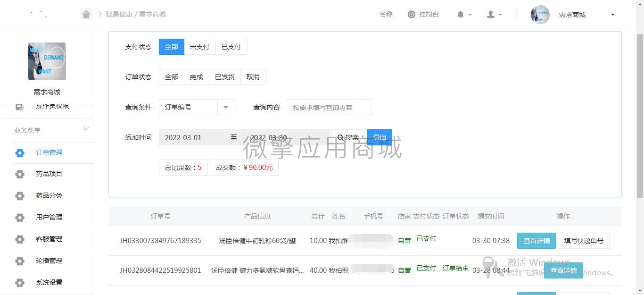Filter payment status by 未支付
Viewport: 644px width, 295px height.
199,47
